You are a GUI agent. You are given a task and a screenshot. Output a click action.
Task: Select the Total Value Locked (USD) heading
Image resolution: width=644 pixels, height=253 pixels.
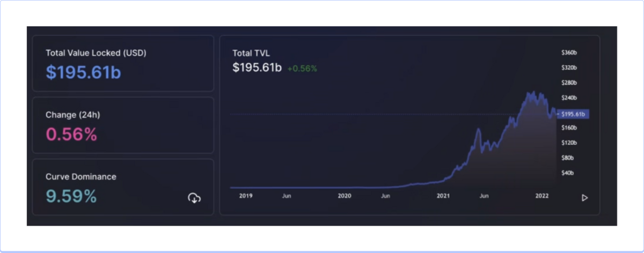pyautogui.click(x=96, y=53)
